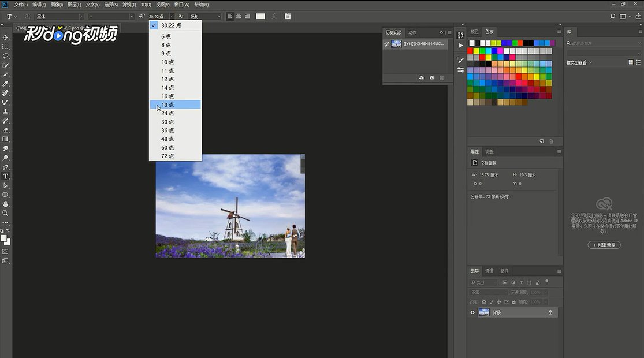Open the 滤镜(T) menu
The height and width of the screenshot is (358, 644).
129,5
